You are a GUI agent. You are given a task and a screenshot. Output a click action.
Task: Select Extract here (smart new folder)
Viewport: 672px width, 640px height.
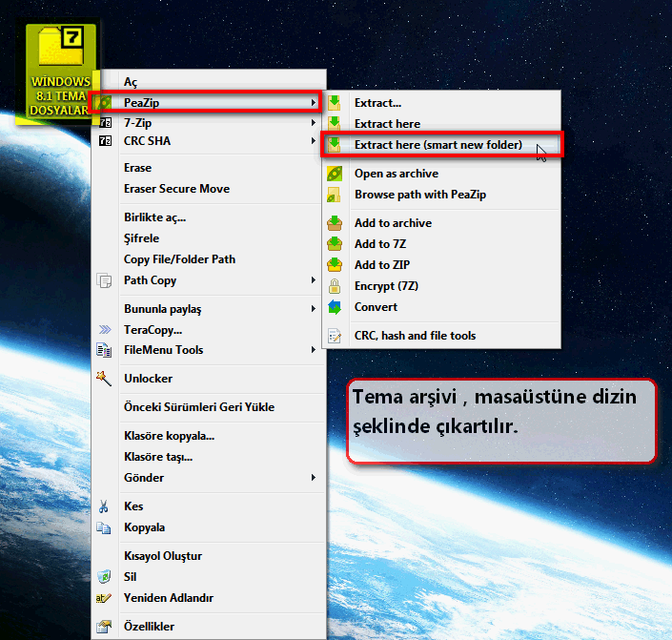point(442,145)
